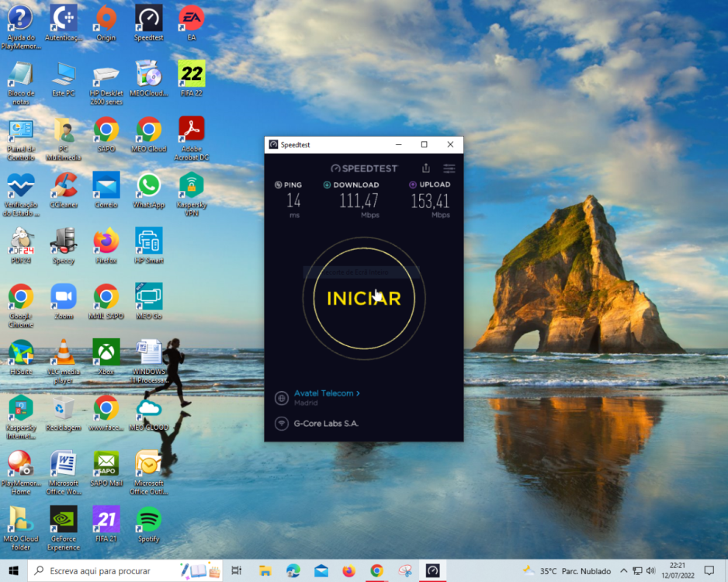Open the Mail app on the taskbar
This screenshot has height=582, width=728.
pos(321,571)
